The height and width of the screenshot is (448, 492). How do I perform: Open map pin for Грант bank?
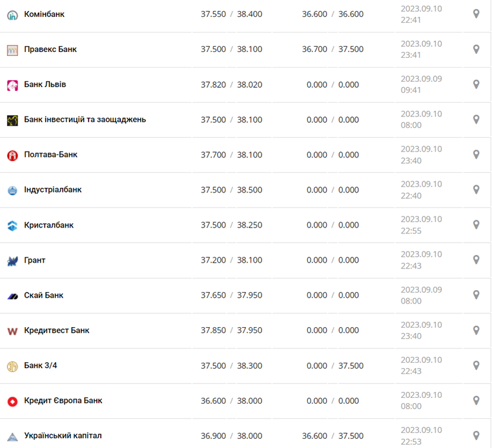pos(476,260)
